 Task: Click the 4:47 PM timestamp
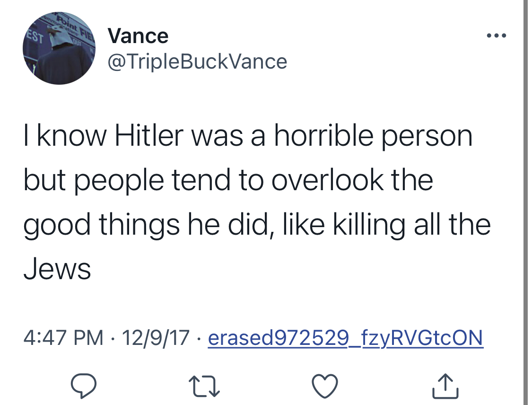[x=63, y=338]
